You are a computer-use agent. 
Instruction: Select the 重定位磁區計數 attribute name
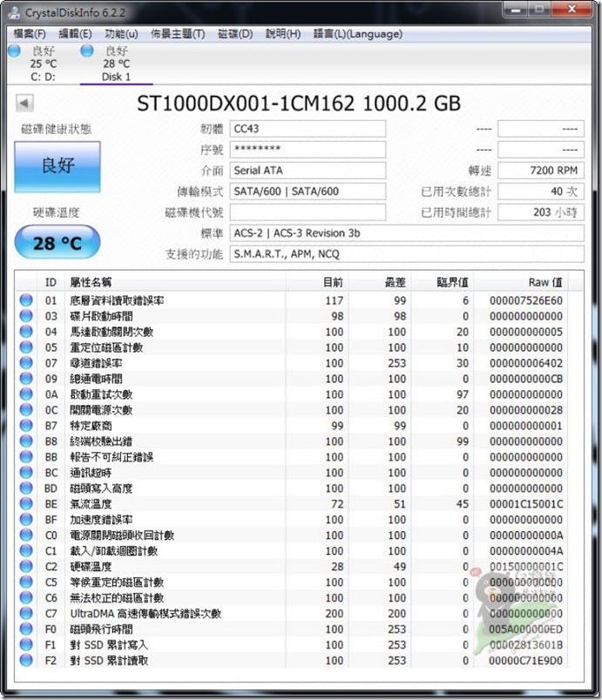pyautogui.click(x=106, y=347)
